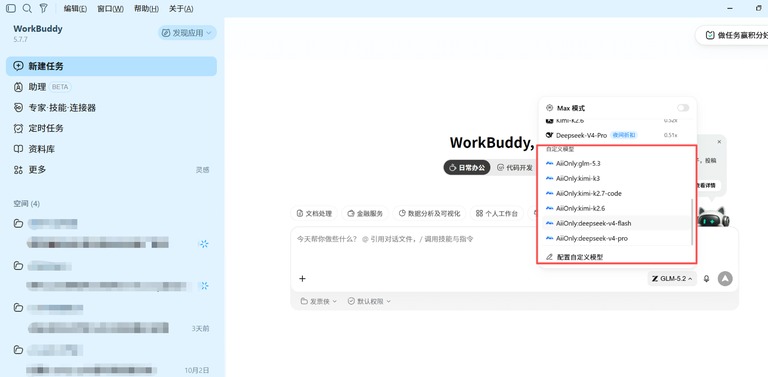Expand the 发票侠 space dropdown
The height and width of the screenshot is (377, 768).
[319, 301]
